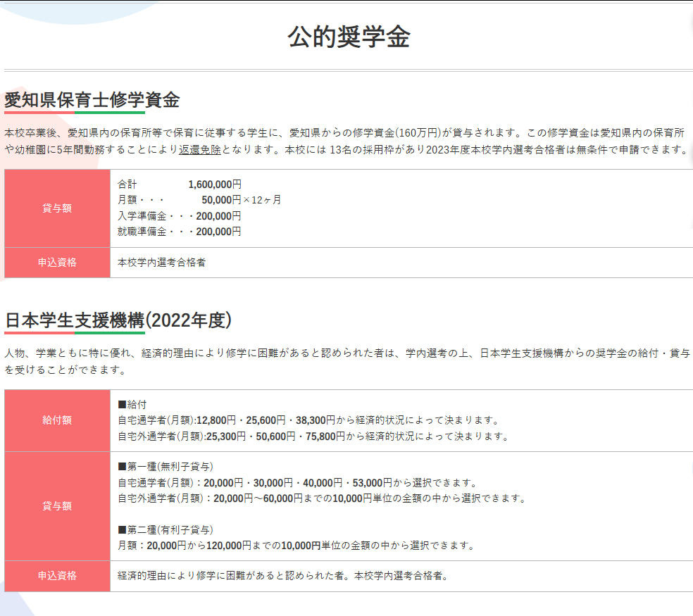Select the 就職準備金 200,000円 line
Image resolution: width=693 pixels, height=616 pixels.
180,232
